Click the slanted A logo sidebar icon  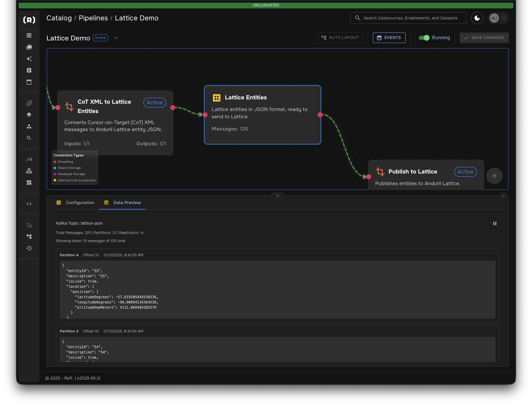pyautogui.click(x=29, y=159)
